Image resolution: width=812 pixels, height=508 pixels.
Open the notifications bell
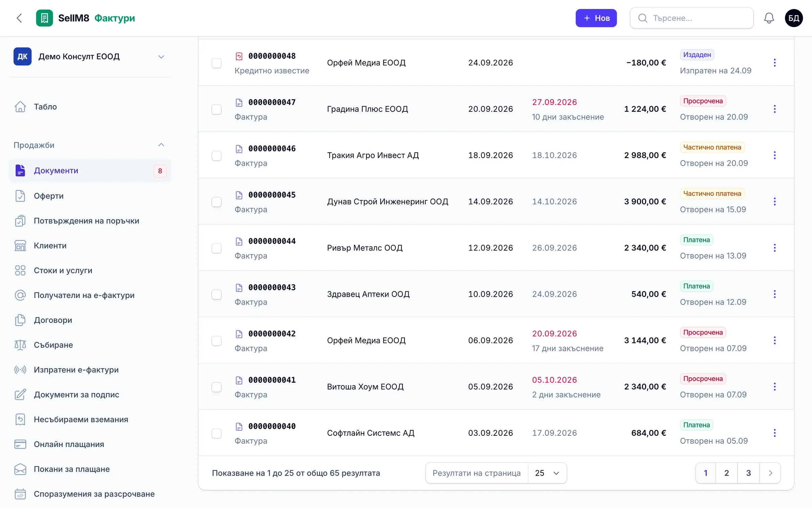pyautogui.click(x=769, y=18)
